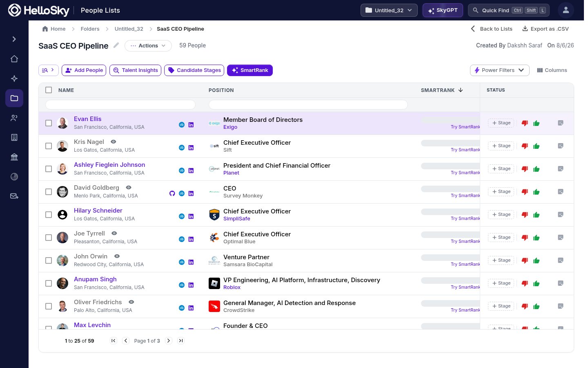Tick the select-all checkbox in the NAME header

[x=49, y=90]
